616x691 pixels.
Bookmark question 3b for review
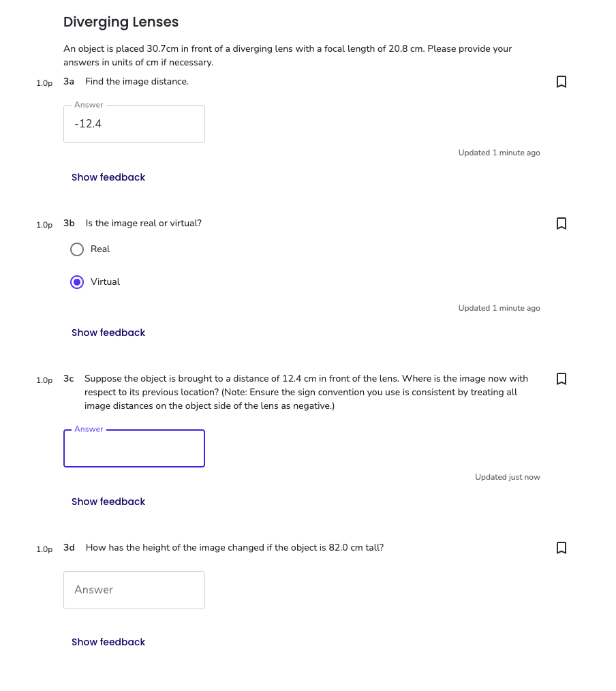pyautogui.click(x=561, y=224)
